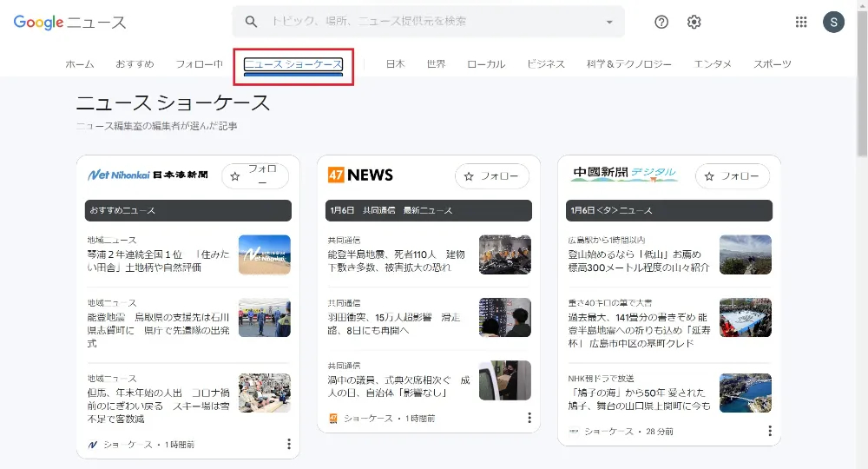This screenshot has height=469, width=868.
Task: Open article 渦中の議員、式典欠席相次ぐ
Action: [398, 386]
